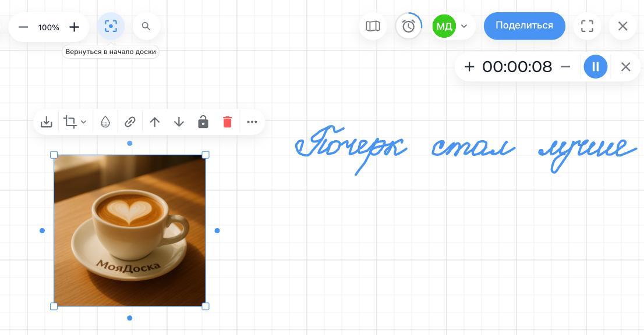This screenshot has width=644, height=335.
Task: Click the Поделиться button
Action: click(x=524, y=26)
